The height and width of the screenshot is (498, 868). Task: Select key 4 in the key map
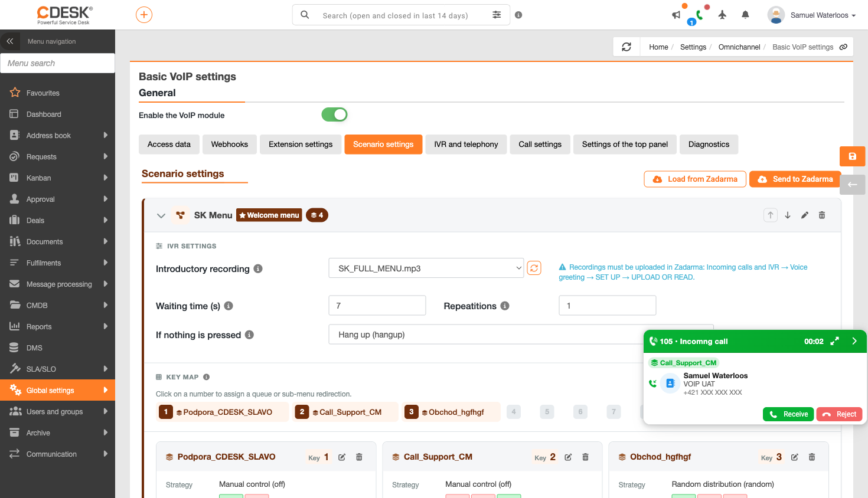click(x=514, y=412)
